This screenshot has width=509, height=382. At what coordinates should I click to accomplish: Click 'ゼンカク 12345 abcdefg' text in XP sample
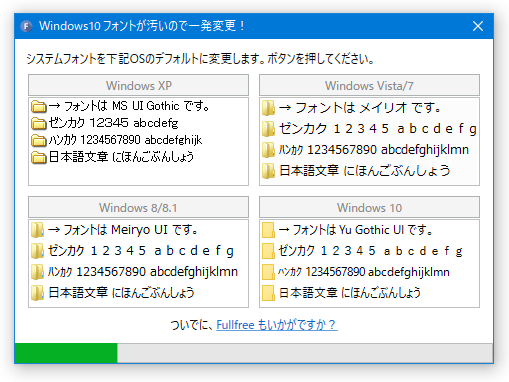coord(113,123)
